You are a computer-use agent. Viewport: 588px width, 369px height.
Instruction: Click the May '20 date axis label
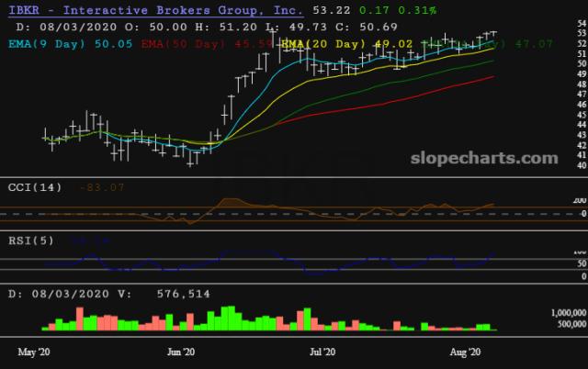(34, 352)
